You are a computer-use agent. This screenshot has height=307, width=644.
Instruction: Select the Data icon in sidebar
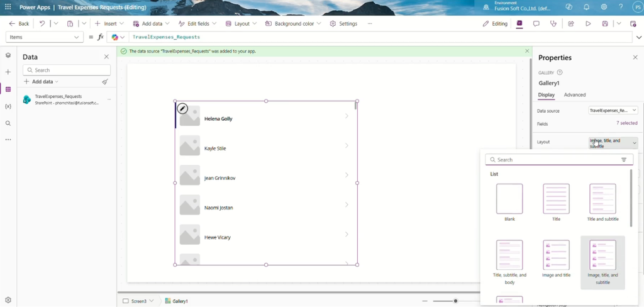tap(8, 89)
